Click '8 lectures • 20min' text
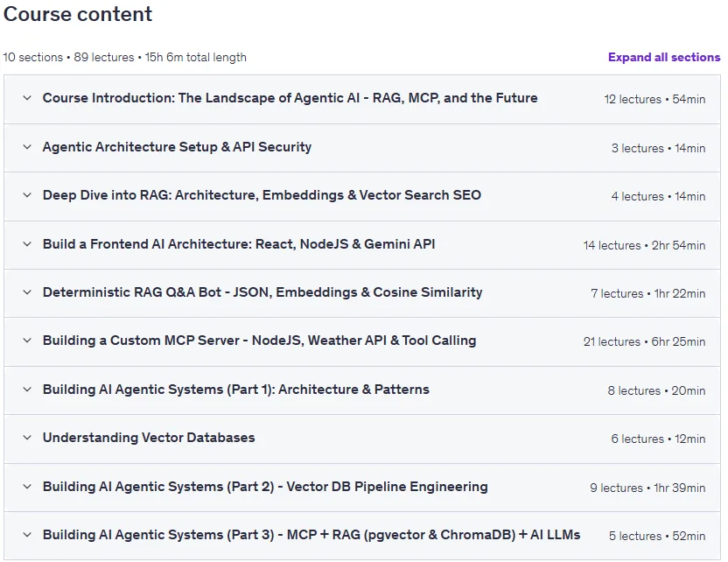 [x=656, y=390]
